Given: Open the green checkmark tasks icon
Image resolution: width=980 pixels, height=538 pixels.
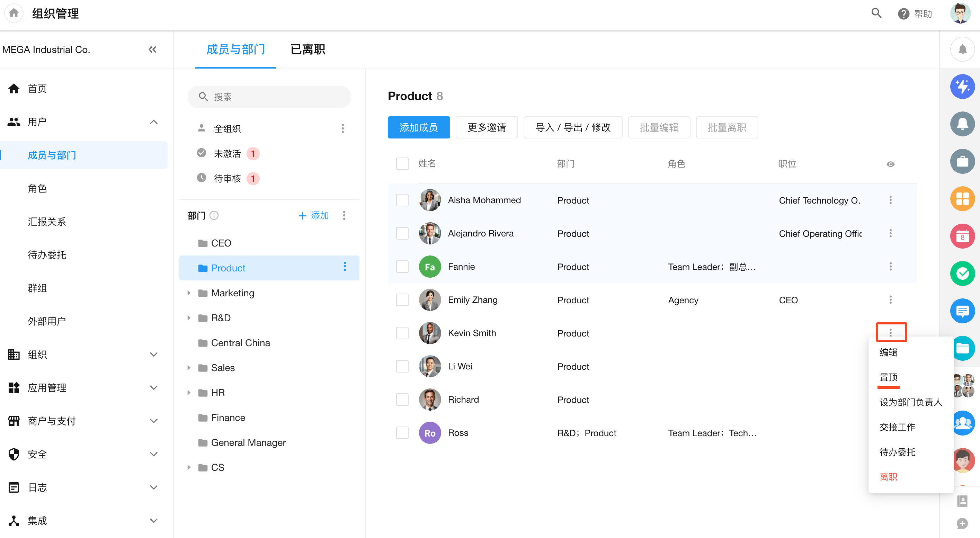Looking at the screenshot, I should 962,274.
